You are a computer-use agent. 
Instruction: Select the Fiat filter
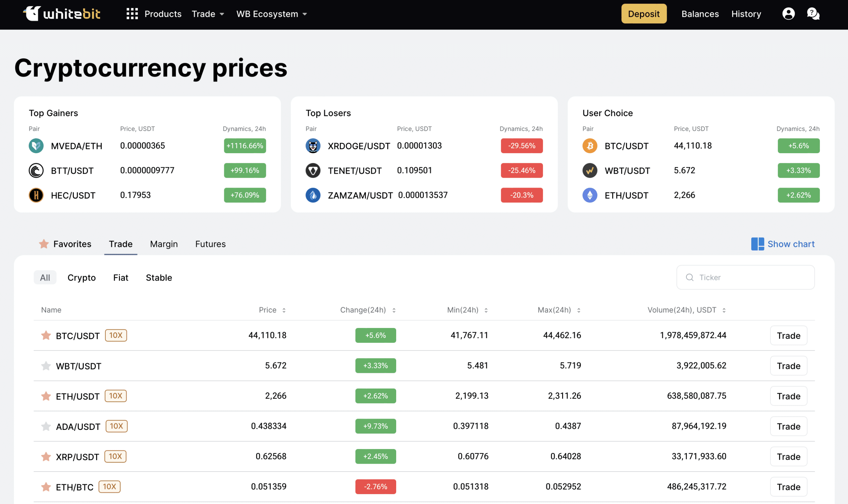121,277
